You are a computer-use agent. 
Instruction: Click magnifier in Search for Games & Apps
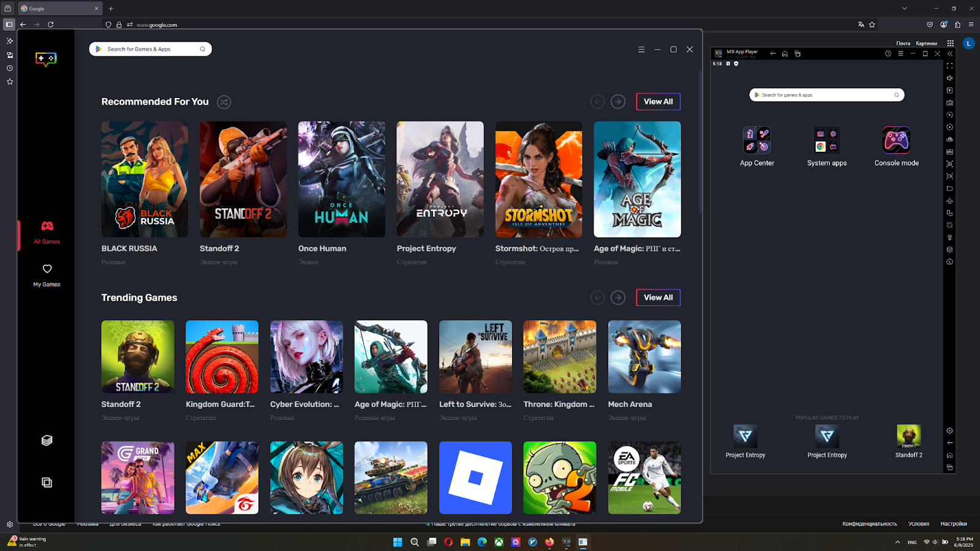pyautogui.click(x=203, y=49)
